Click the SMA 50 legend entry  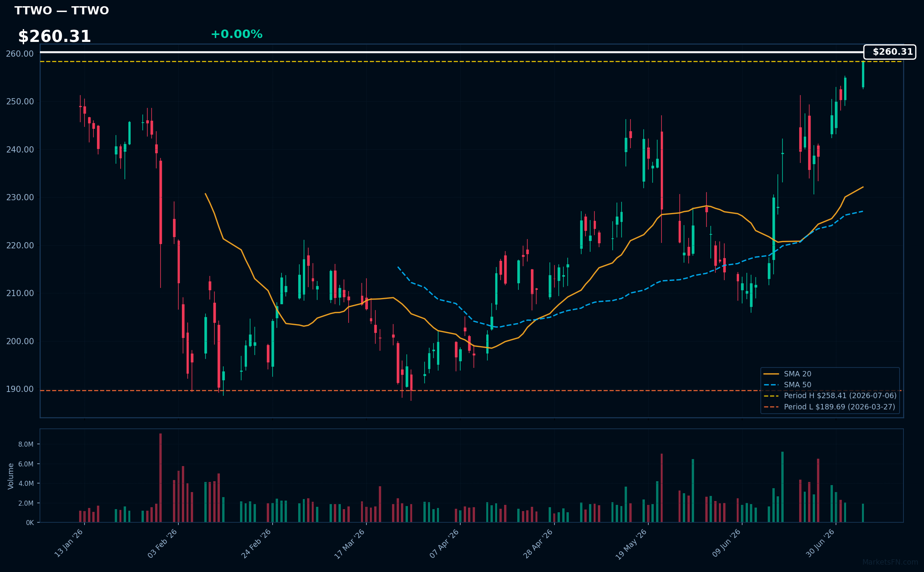click(x=797, y=385)
